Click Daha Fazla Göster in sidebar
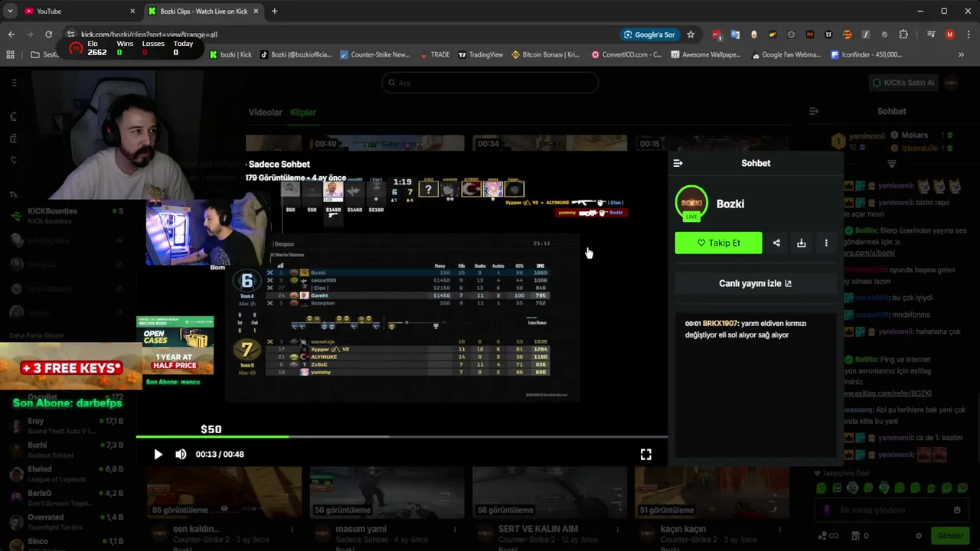The height and width of the screenshot is (551, 980). tap(37, 336)
